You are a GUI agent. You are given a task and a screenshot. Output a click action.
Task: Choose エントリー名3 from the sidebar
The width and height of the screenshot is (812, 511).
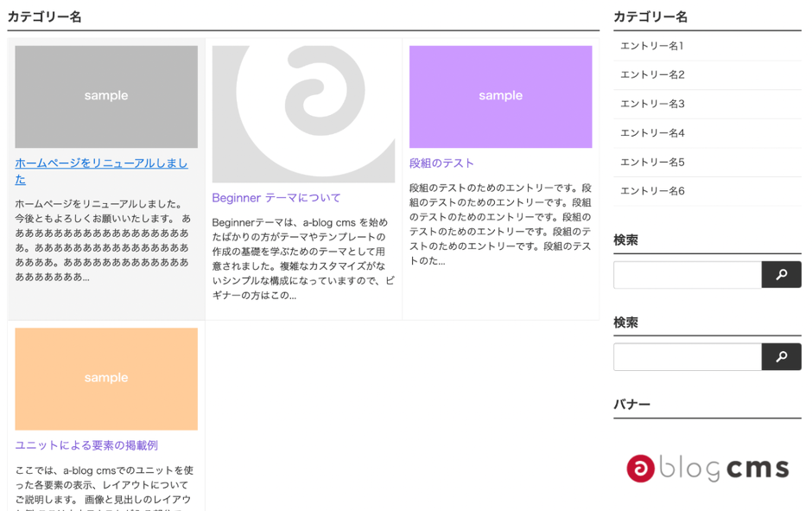click(x=652, y=104)
